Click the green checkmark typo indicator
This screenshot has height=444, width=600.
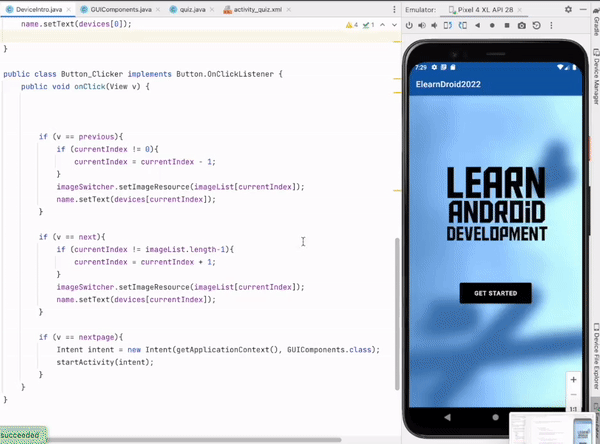(x=368, y=25)
